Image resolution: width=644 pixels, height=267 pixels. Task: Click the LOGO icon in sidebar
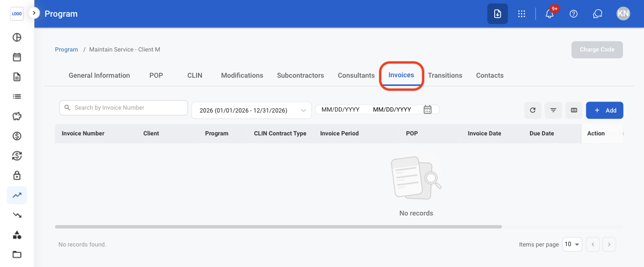tap(17, 13)
